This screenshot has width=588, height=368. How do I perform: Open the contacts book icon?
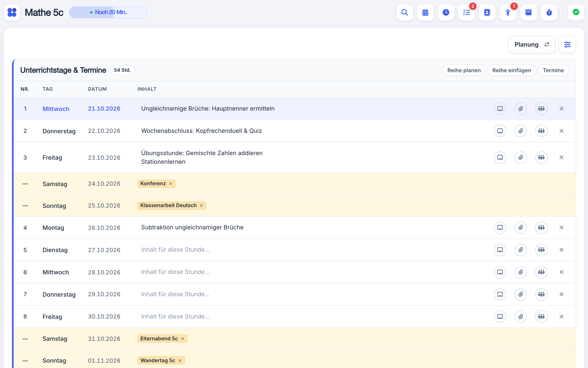pyautogui.click(x=487, y=12)
